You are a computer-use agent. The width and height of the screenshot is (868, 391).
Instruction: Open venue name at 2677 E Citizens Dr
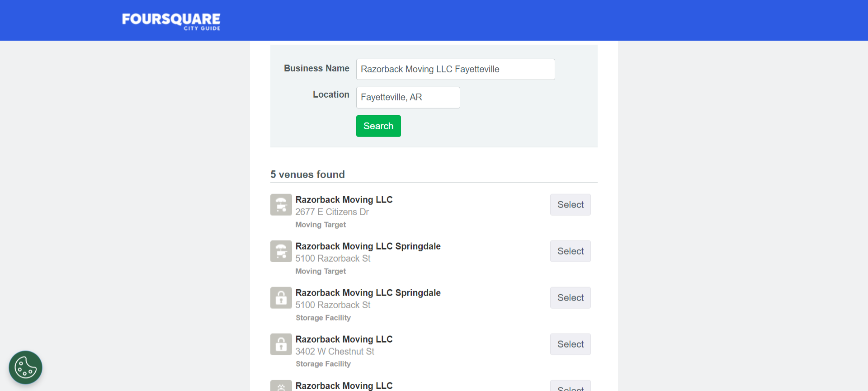(x=344, y=200)
